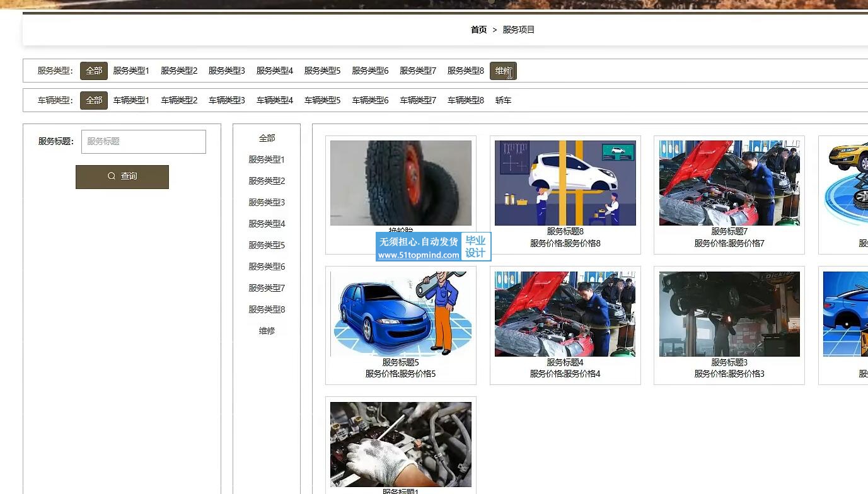Image resolution: width=868 pixels, height=494 pixels.
Task: Open the 服务标题5 blue car cartoon
Action: click(x=401, y=314)
